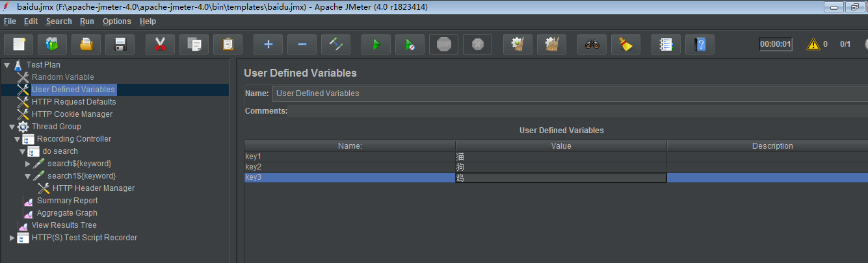Viewport: 868px width, 263px height.
Task: Click the Help question mark icon
Action: pyautogui.click(x=700, y=44)
